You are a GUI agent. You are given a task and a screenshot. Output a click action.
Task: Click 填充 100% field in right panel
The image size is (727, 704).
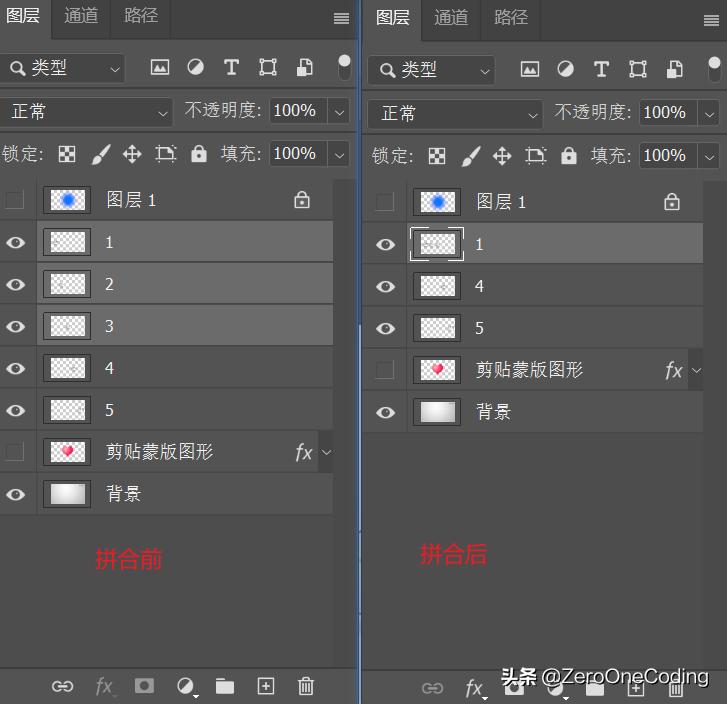point(667,155)
